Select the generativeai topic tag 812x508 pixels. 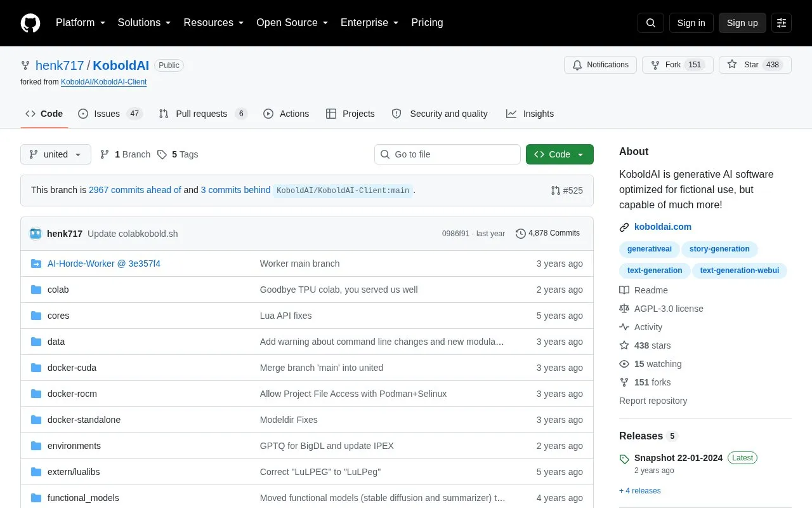[x=649, y=249]
